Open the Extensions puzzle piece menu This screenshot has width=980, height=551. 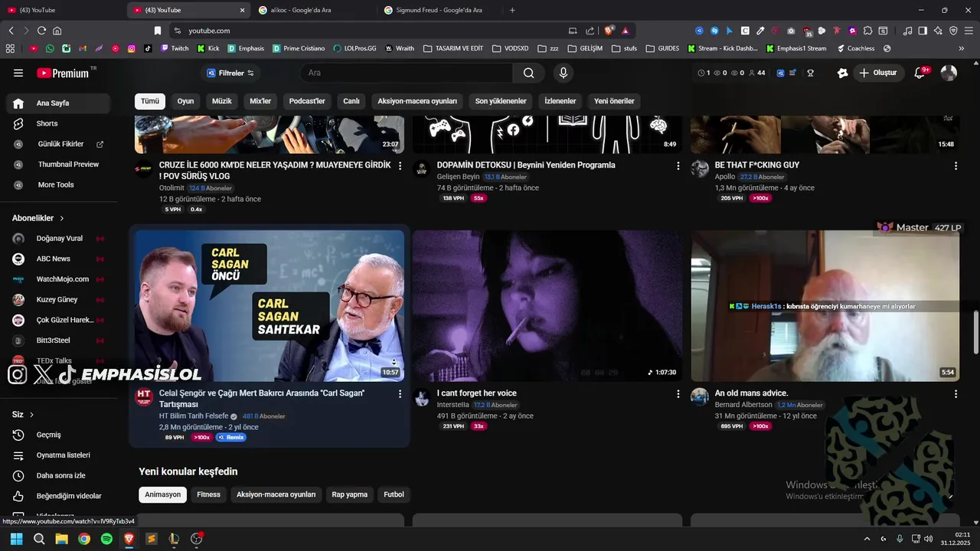click(867, 31)
